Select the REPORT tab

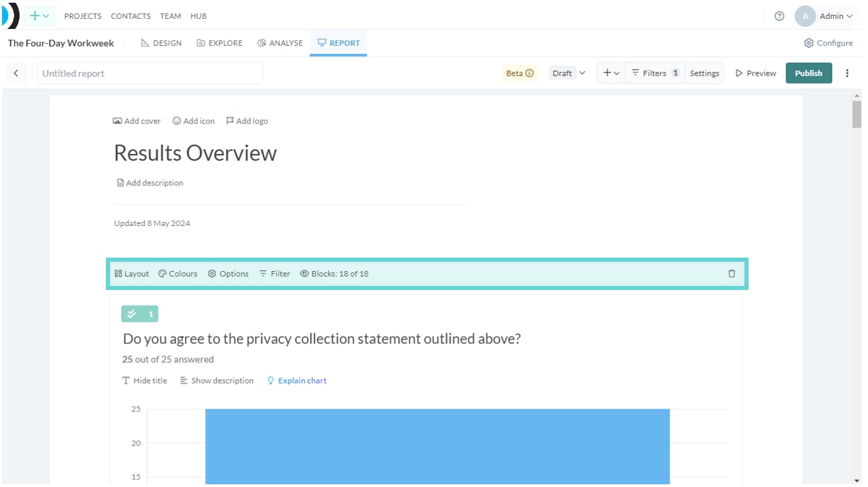[x=338, y=43]
